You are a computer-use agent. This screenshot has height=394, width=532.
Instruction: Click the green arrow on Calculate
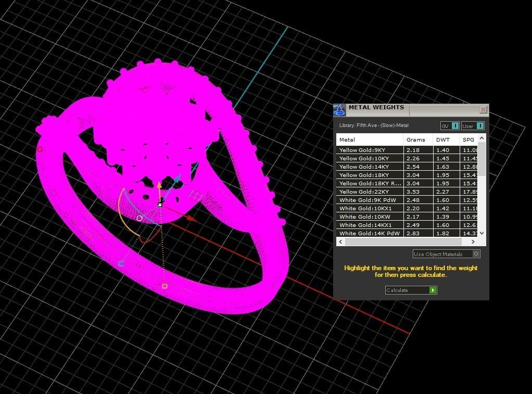pos(433,290)
